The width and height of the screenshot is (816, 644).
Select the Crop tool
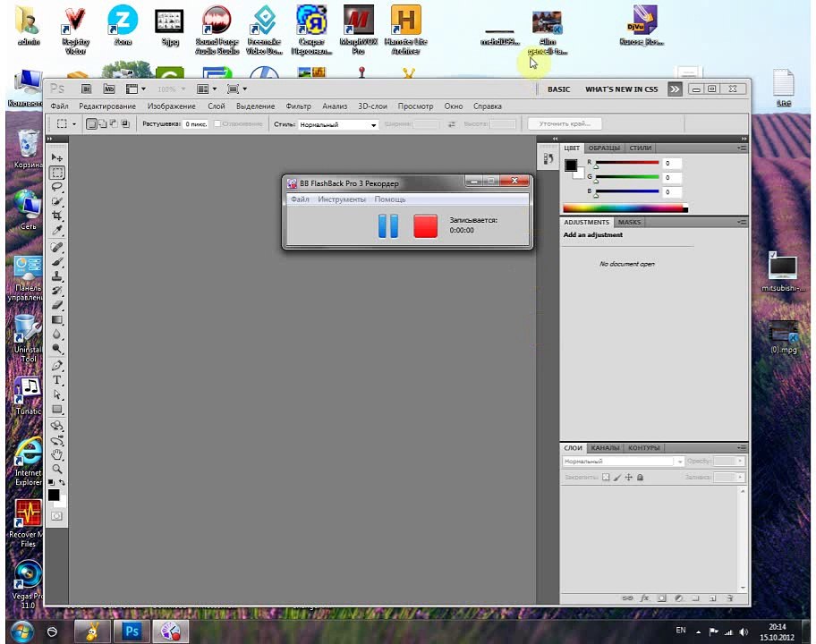point(56,216)
